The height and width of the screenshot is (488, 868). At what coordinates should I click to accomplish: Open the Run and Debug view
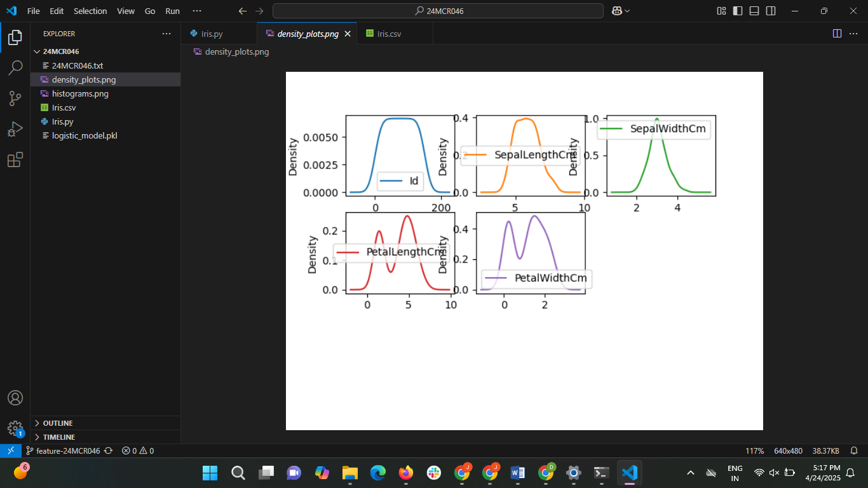click(x=15, y=129)
